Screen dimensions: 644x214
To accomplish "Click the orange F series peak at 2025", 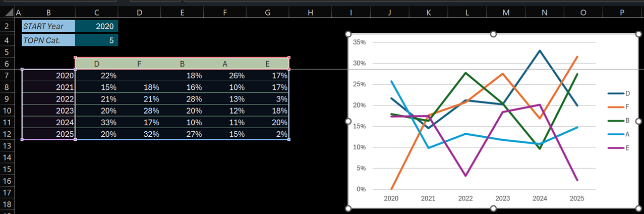I will [577, 57].
